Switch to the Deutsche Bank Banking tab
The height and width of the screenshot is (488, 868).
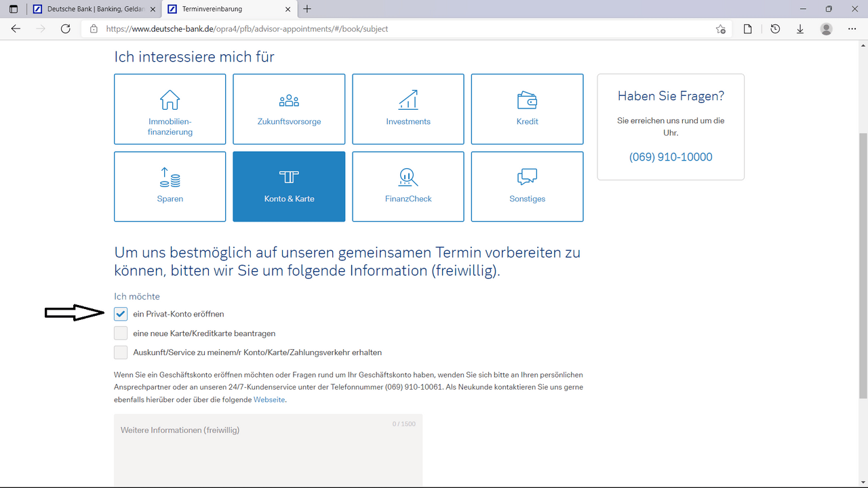point(94,9)
